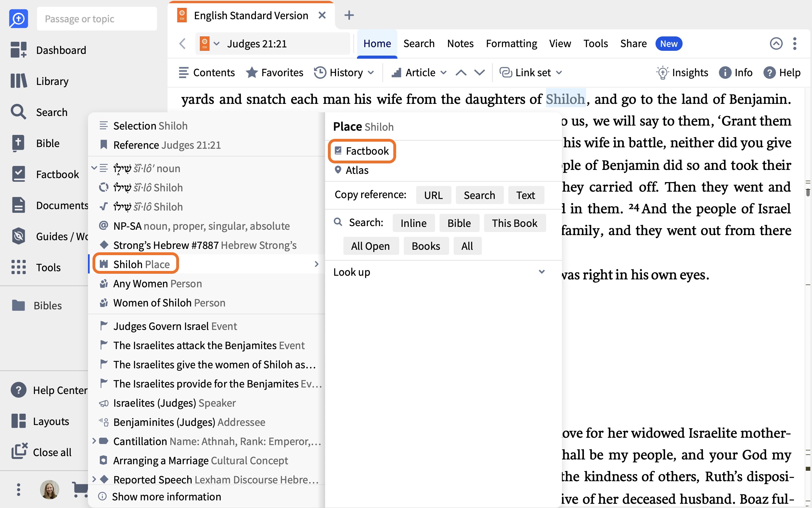The image size is (812, 508).
Task: Open Atlas for Shiloh
Action: [x=351, y=170]
